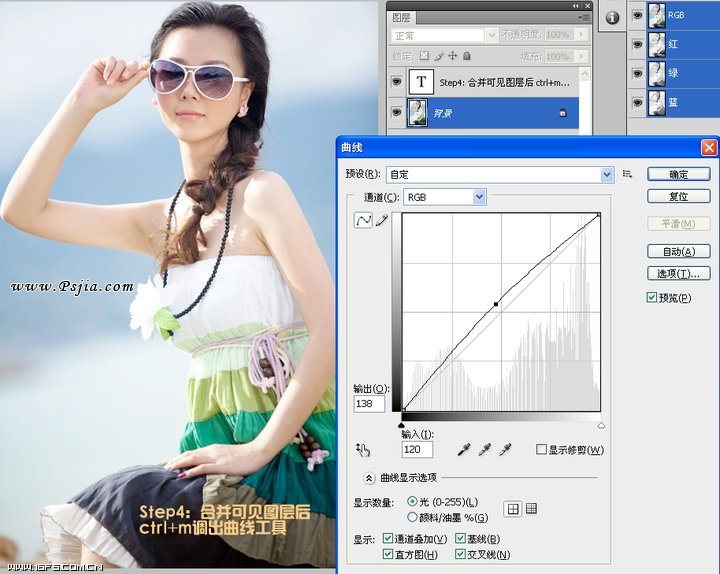The image size is (720, 574).
Task: Click the 确定 OK button
Action: pos(679,174)
